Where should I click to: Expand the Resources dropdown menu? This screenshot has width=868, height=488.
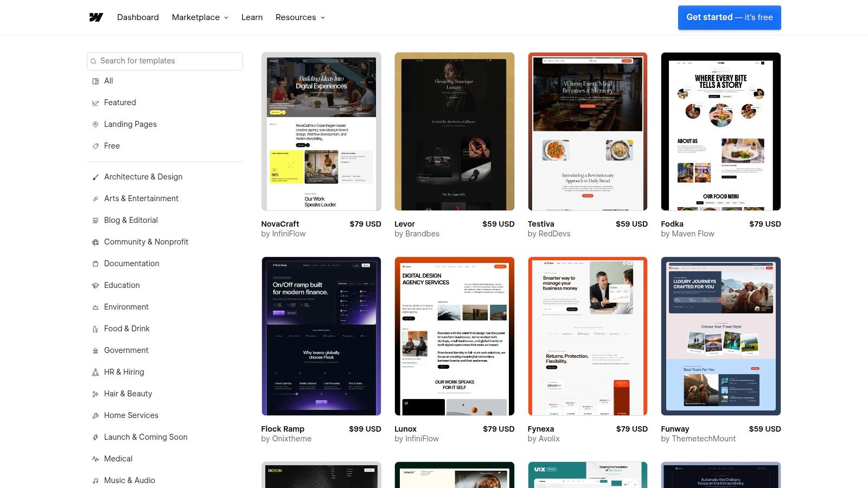point(300,17)
